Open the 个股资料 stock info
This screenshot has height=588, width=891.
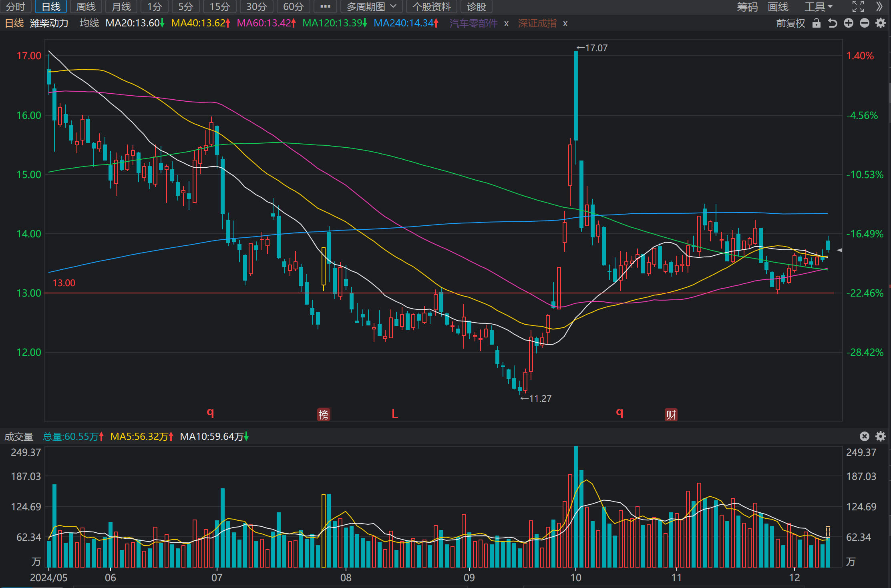pos(431,7)
